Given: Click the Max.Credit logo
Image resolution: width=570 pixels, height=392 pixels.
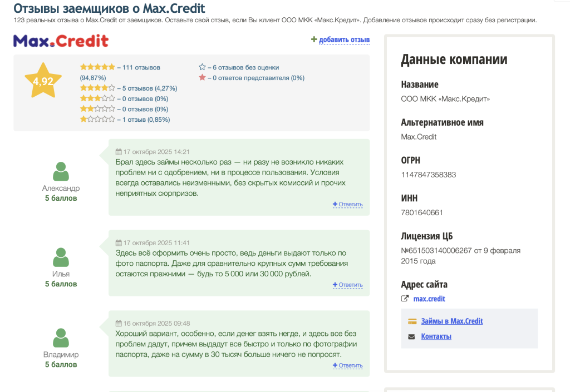Looking at the screenshot, I should 61,41.
